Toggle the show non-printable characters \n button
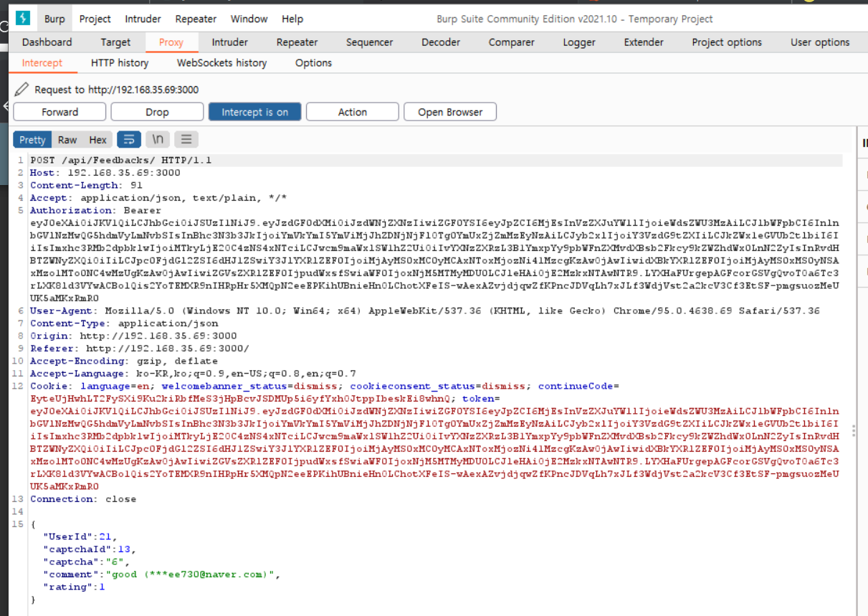This screenshot has width=868, height=616. tap(158, 139)
